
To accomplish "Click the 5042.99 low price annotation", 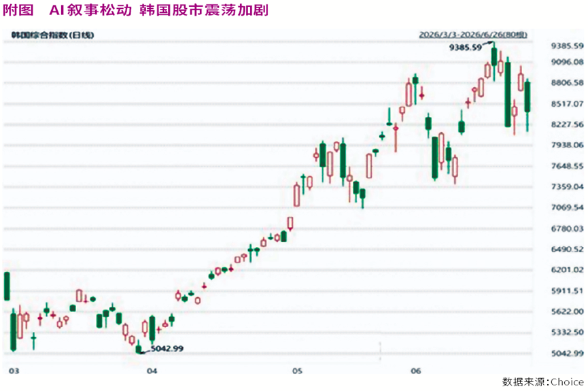I will [167, 349].
